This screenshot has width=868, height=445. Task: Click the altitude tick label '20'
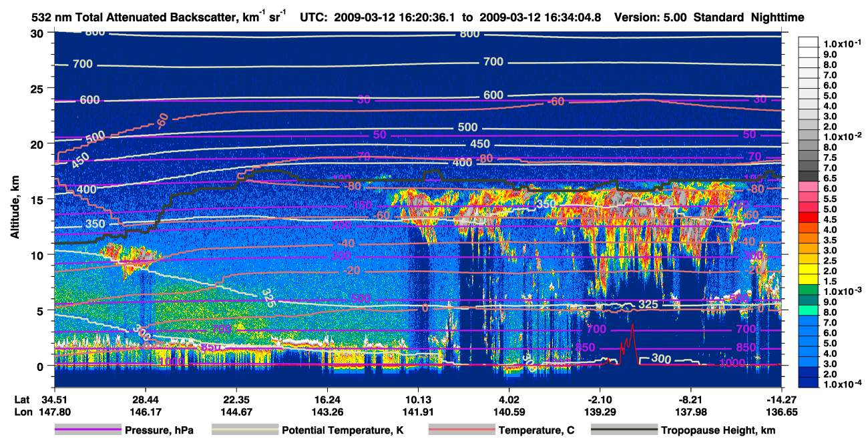pyautogui.click(x=38, y=144)
